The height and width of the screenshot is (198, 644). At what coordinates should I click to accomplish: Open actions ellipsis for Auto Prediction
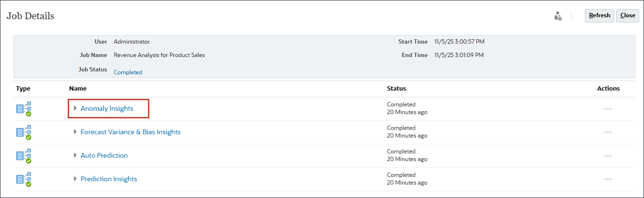[608, 156]
